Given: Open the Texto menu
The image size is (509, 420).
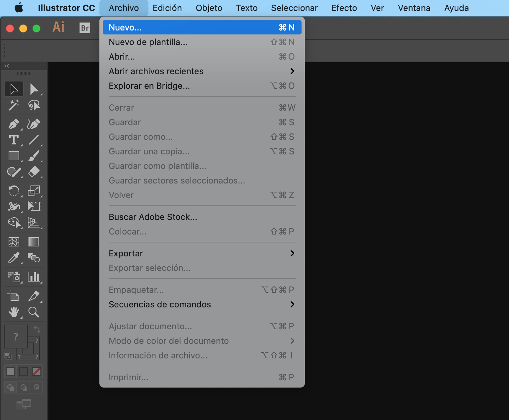Looking at the screenshot, I should pos(247,8).
